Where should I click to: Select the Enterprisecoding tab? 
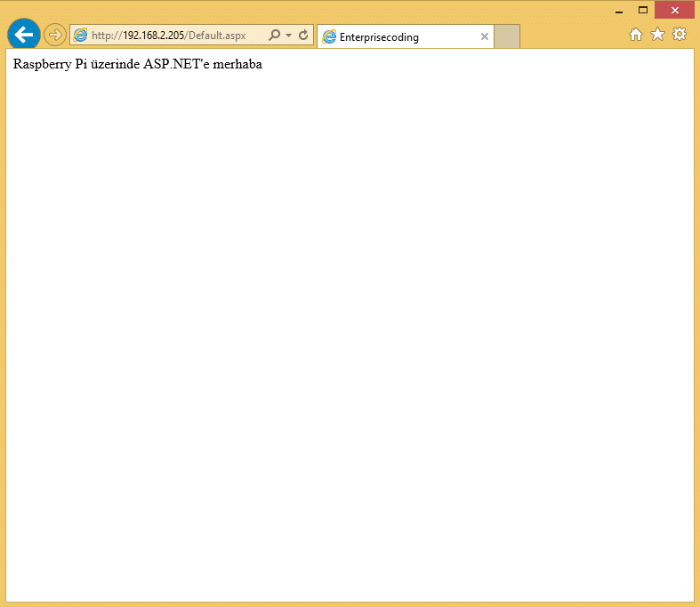pos(406,36)
